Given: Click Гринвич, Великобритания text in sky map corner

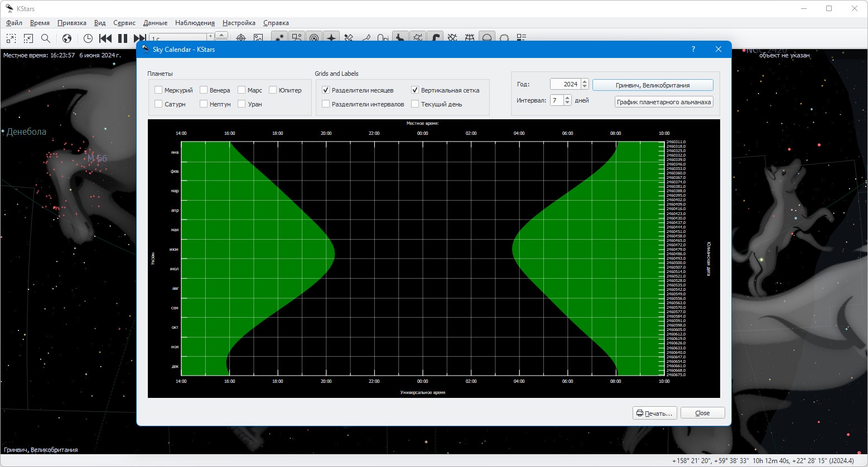Looking at the screenshot, I should pyautogui.click(x=41, y=450).
